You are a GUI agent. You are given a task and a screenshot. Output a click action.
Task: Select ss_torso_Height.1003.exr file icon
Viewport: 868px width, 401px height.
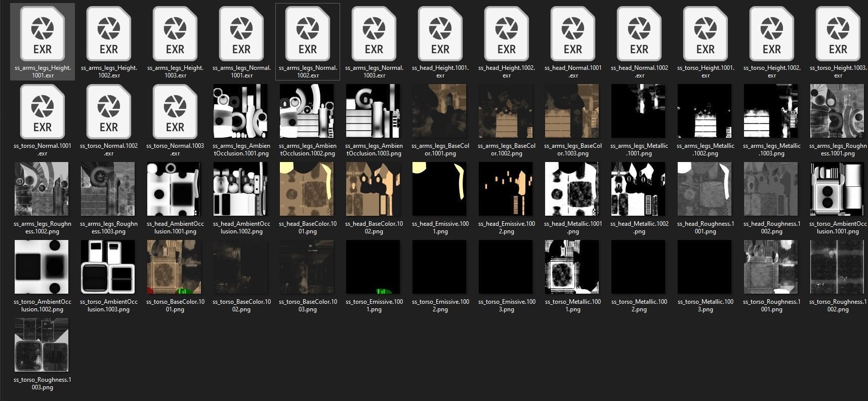point(838,33)
